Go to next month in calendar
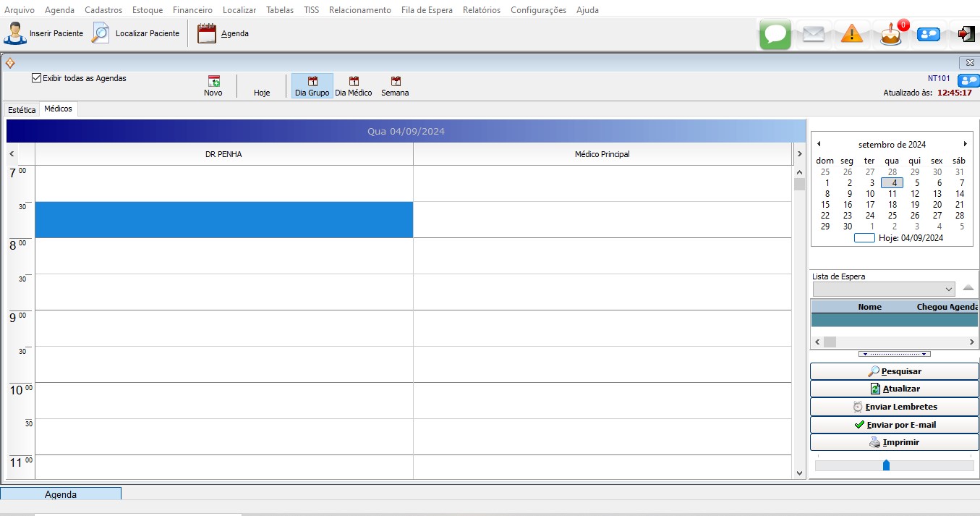Screen dimensions: 980x516 tap(965, 144)
